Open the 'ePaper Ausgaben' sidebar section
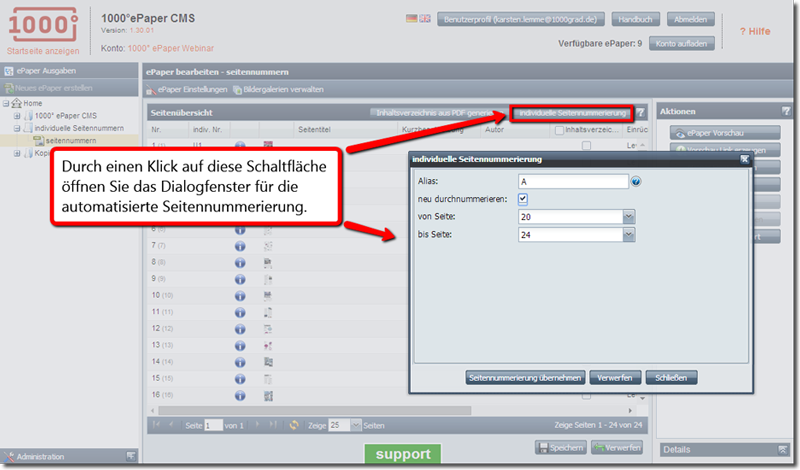800x470 pixels. 69,71
